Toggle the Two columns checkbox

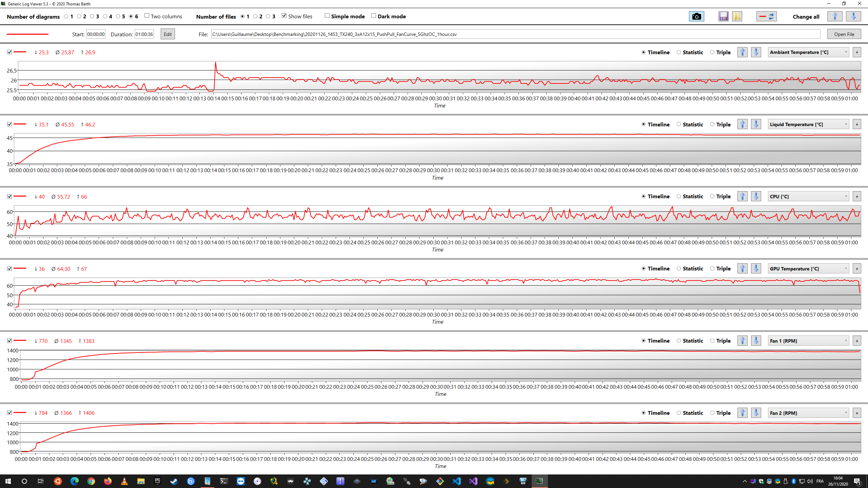point(147,16)
